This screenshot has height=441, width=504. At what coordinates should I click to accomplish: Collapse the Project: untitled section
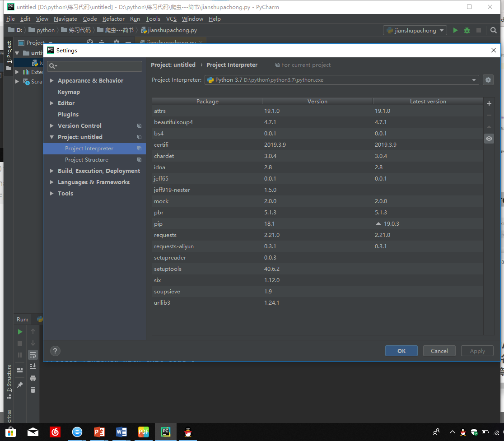[x=52, y=137]
